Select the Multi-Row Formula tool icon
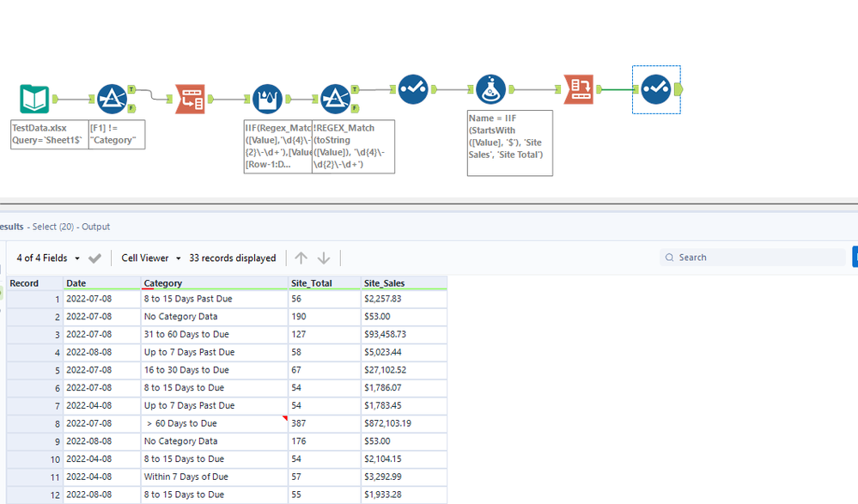Image resolution: width=858 pixels, height=504 pixels. click(268, 99)
